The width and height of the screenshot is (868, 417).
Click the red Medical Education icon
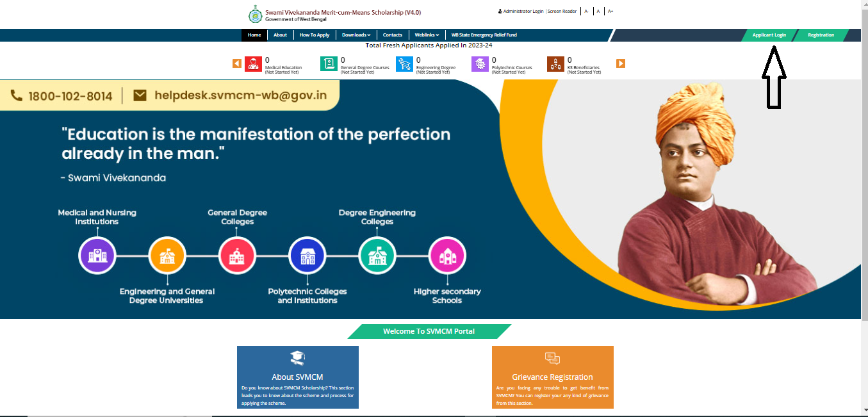click(254, 64)
